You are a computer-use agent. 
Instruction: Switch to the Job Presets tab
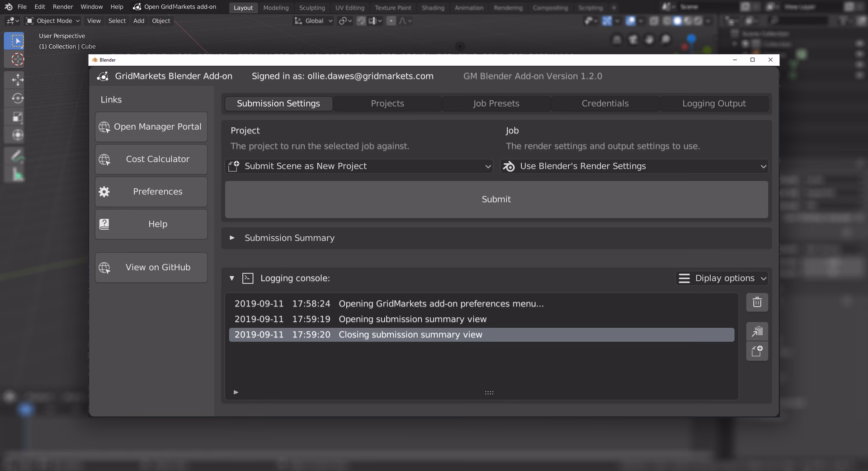[496, 104]
